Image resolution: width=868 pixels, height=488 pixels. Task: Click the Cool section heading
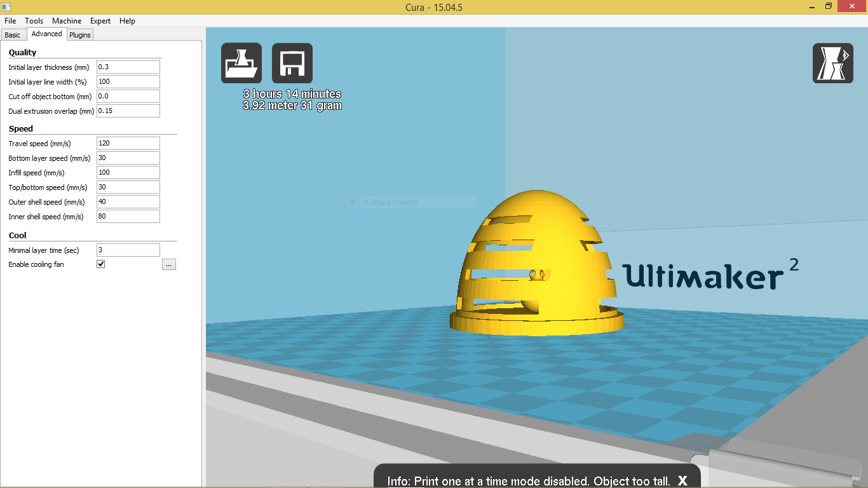click(18, 236)
